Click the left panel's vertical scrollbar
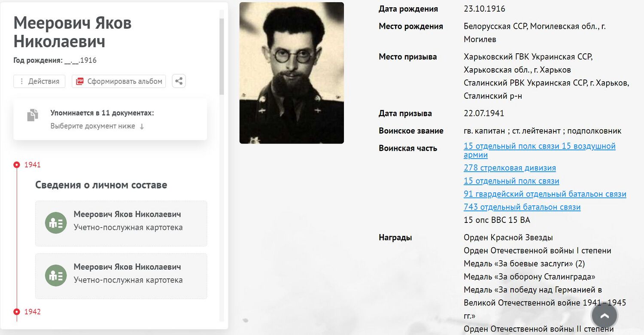 click(222, 56)
